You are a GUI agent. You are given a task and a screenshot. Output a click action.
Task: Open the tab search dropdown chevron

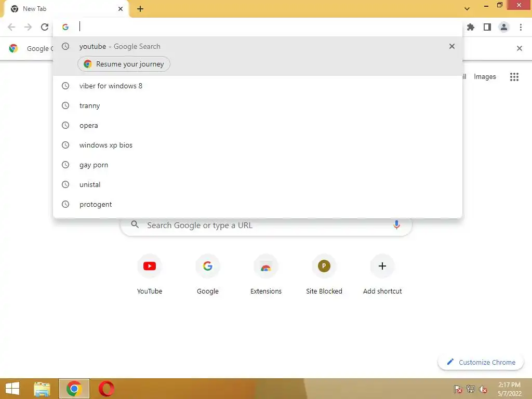pyautogui.click(x=467, y=9)
